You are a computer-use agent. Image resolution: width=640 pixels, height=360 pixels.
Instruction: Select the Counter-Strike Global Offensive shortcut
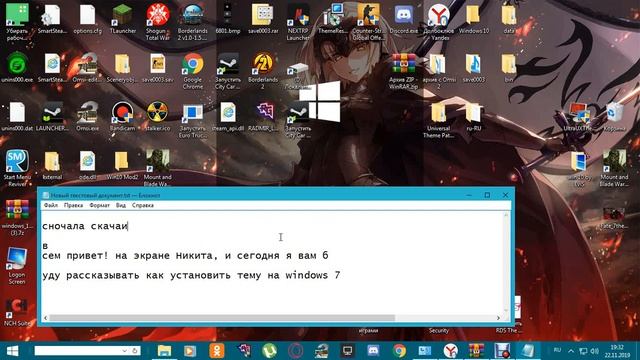[x=368, y=22]
